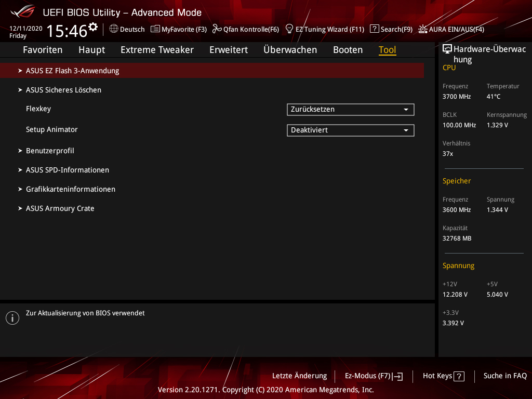Screen dimensions: 532x399
Task: Toggle AURA EIN/AUS(F4)
Action: click(451, 29)
